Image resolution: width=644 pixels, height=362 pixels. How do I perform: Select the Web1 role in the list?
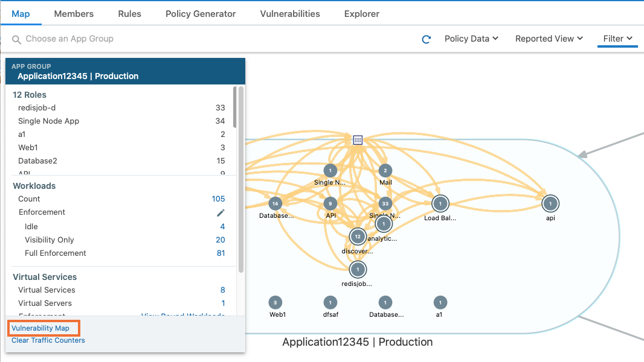(121, 147)
